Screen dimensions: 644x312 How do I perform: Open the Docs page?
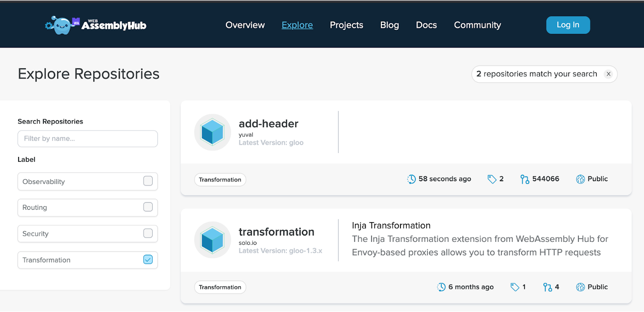(426, 25)
